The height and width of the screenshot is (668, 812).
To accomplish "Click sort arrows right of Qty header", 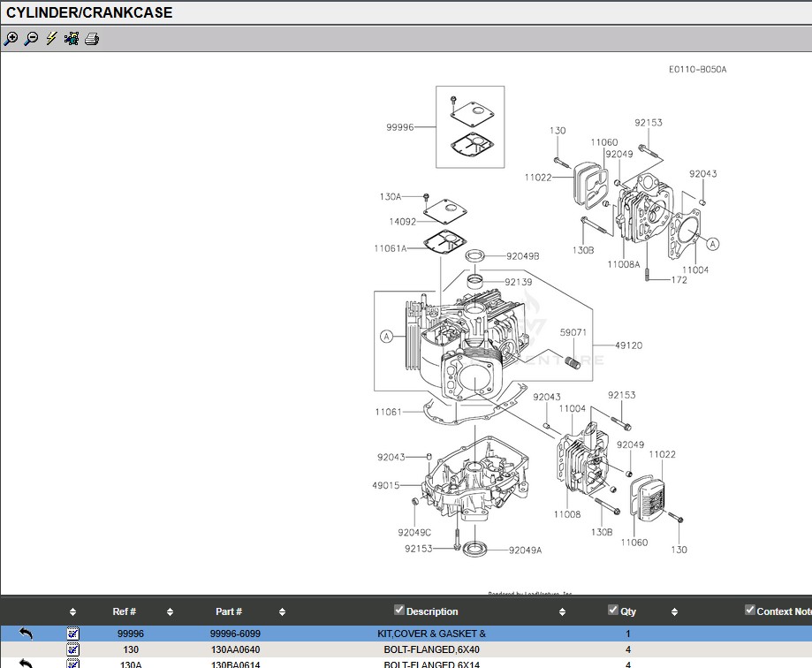I will click(674, 611).
